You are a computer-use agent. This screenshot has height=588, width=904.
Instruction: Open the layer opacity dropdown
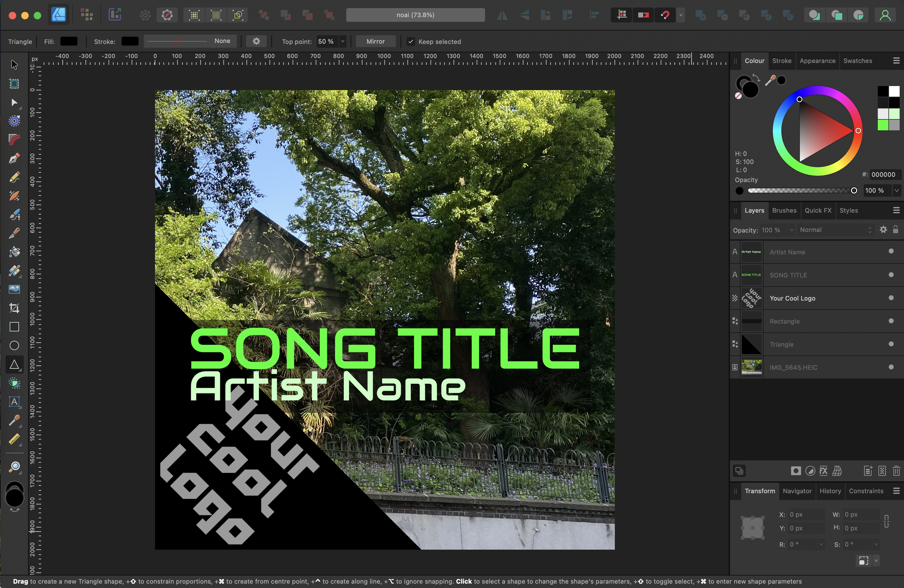coord(792,230)
